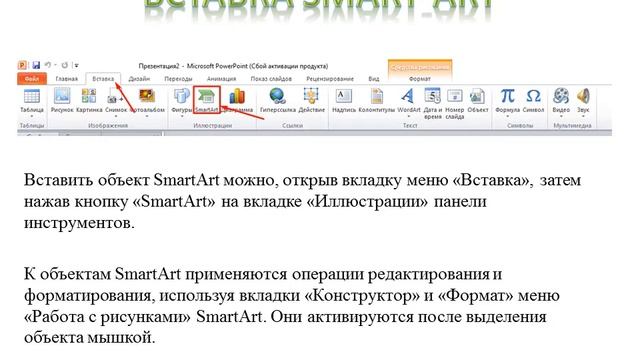Click the Номер слайда icon
The width and height of the screenshot is (640, 360).
tap(455, 96)
